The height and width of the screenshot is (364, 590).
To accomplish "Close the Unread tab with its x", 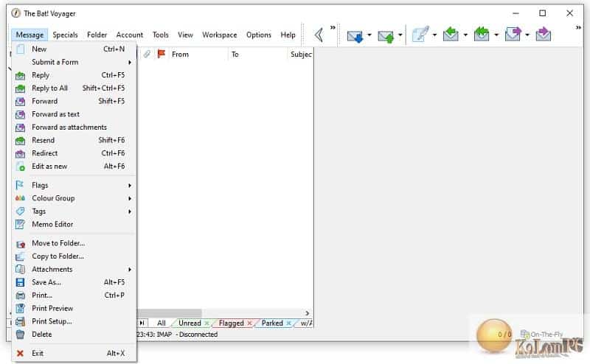I will [x=206, y=323].
